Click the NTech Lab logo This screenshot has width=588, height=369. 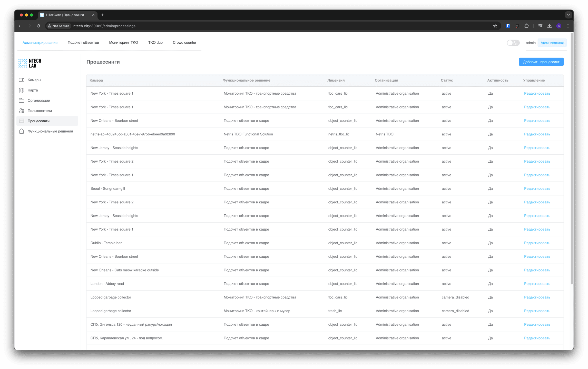tap(30, 63)
